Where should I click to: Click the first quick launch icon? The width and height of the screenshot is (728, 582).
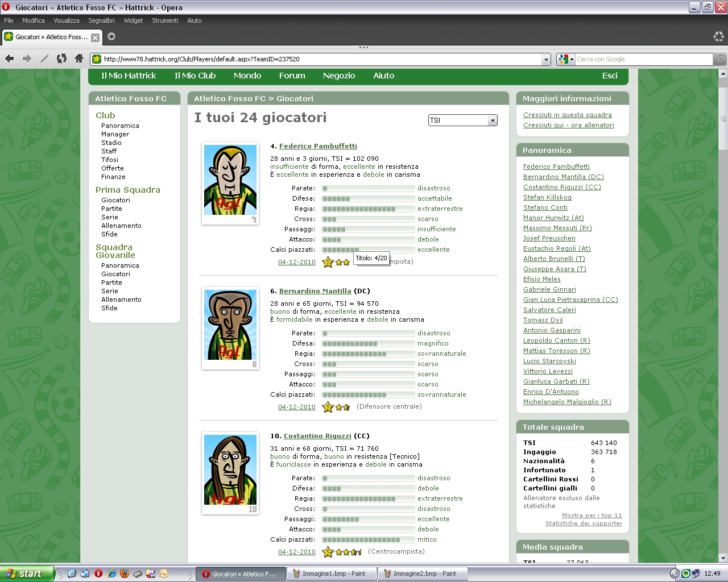pos(72,573)
